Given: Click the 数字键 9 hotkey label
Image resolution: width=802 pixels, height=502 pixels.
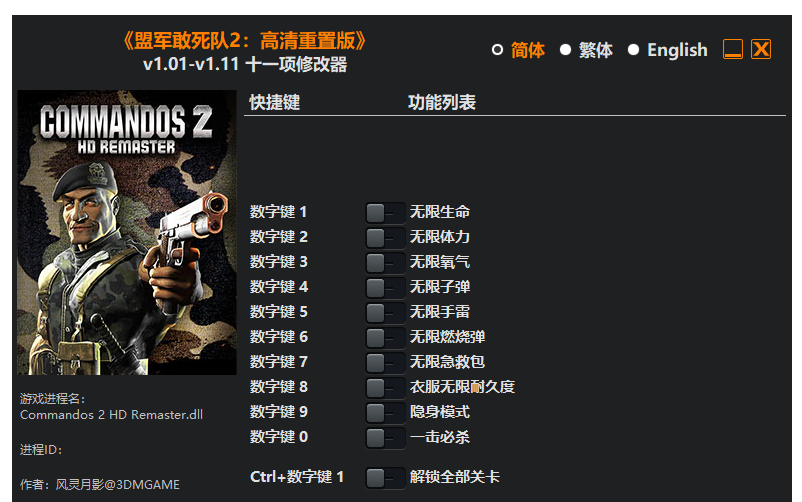Looking at the screenshot, I should pos(278,412).
